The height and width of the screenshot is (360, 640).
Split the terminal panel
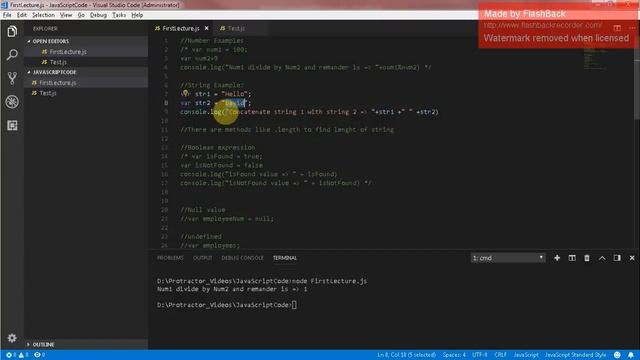572,258
